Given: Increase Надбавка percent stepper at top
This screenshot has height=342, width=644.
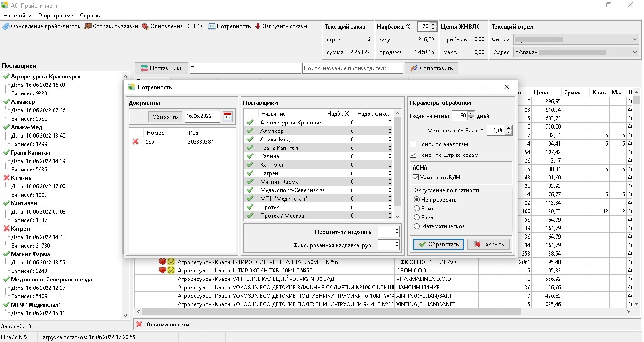Looking at the screenshot, I should tap(433, 24).
